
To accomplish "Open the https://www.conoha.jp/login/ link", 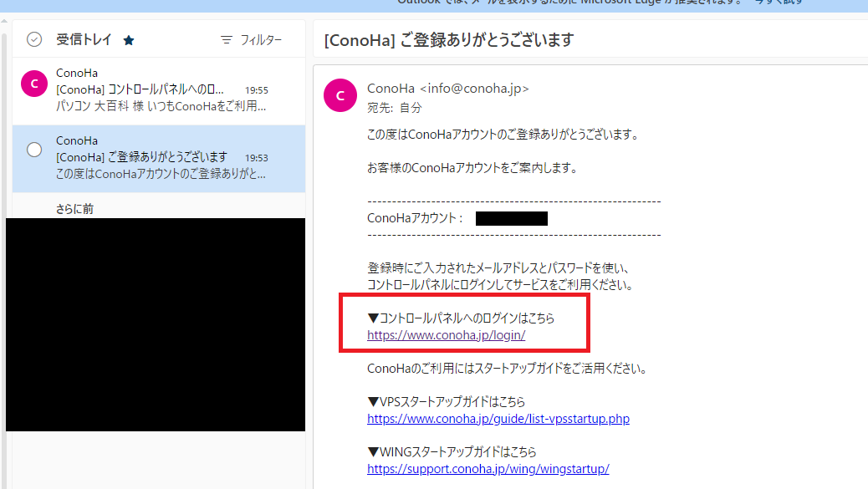I will pos(446,335).
